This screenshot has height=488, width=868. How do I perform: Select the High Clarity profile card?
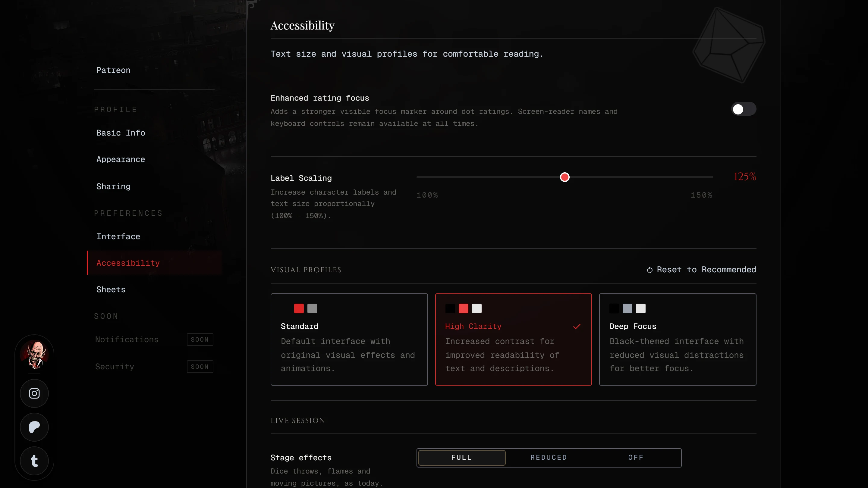tap(513, 339)
